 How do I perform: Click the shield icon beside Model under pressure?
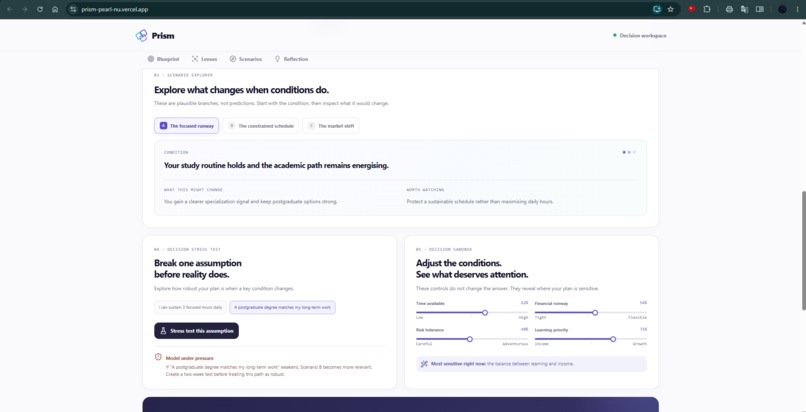158,357
